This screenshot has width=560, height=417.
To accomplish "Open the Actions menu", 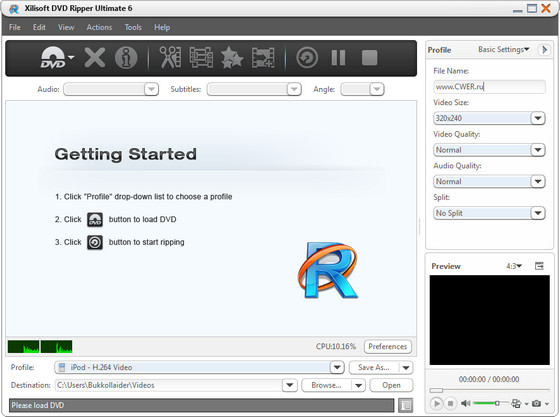I will tap(99, 27).
